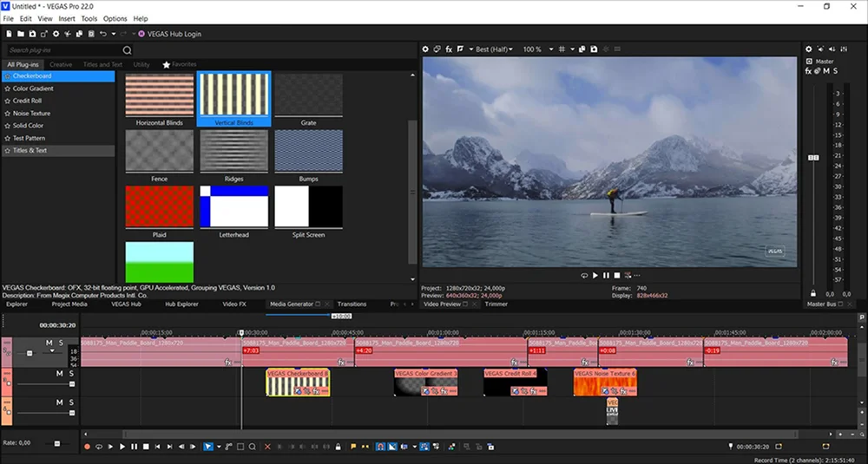Adjust the Rate slider
This screenshot has width=868, height=464.
click(x=56, y=443)
